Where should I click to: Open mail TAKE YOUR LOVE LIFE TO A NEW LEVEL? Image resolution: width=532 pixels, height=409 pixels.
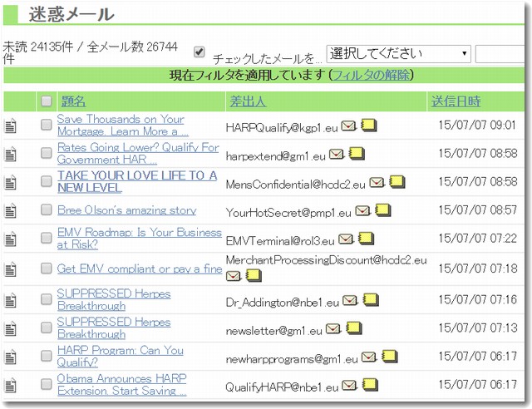coord(137,181)
